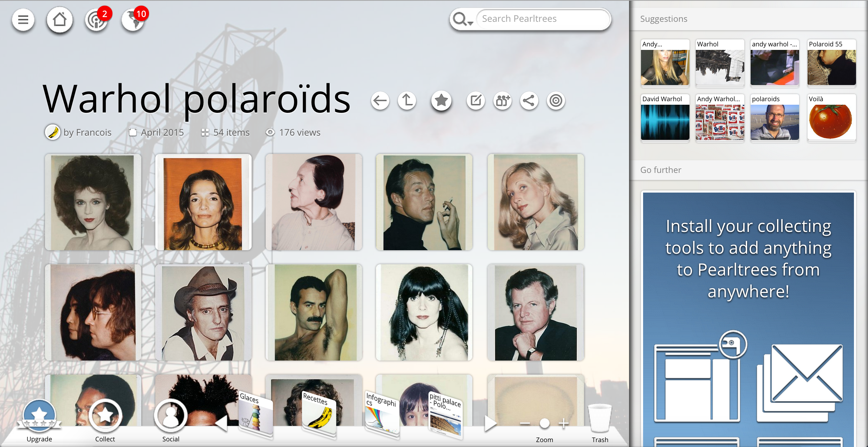
Task: Click the edit pencil icon
Action: [476, 101]
